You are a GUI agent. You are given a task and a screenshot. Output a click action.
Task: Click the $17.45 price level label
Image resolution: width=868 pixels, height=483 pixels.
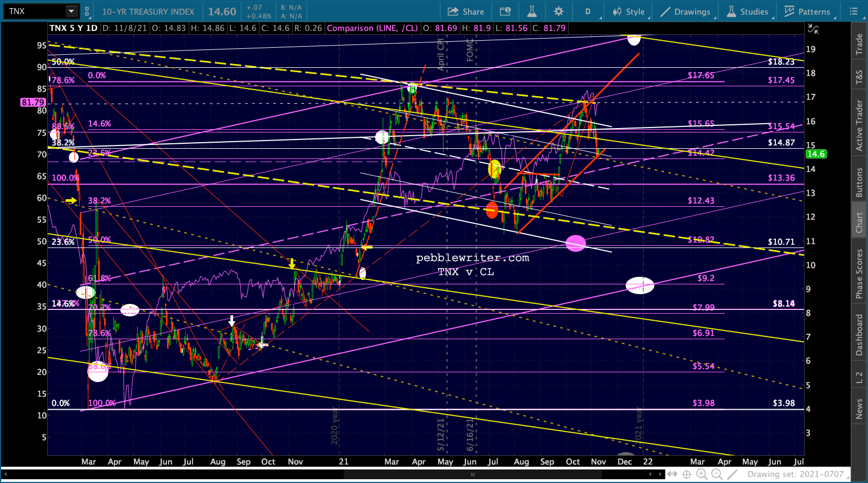[781, 80]
